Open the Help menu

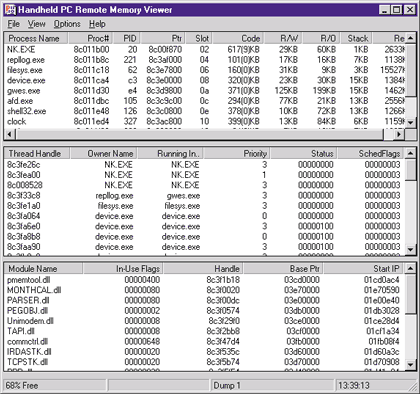pyautogui.click(x=97, y=24)
